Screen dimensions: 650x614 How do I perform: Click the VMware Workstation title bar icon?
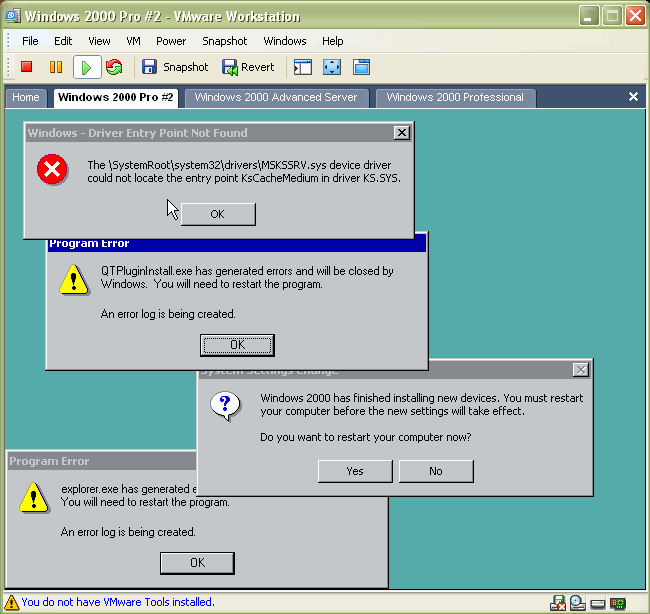[x=13, y=16]
